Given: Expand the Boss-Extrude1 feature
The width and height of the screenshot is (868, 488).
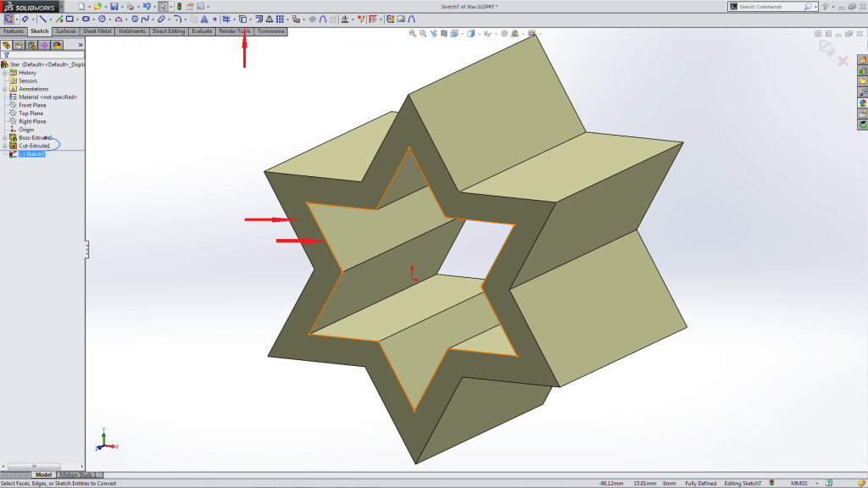Looking at the screenshot, I should point(5,137).
